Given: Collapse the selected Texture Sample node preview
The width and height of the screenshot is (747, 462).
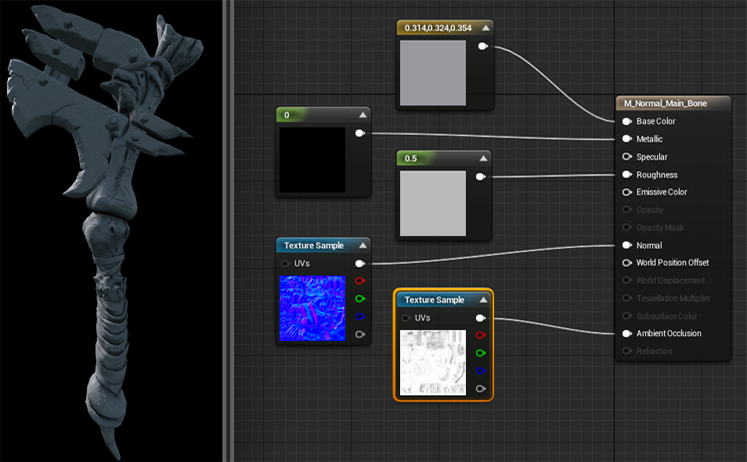Looking at the screenshot, I should tap(484, 300).
